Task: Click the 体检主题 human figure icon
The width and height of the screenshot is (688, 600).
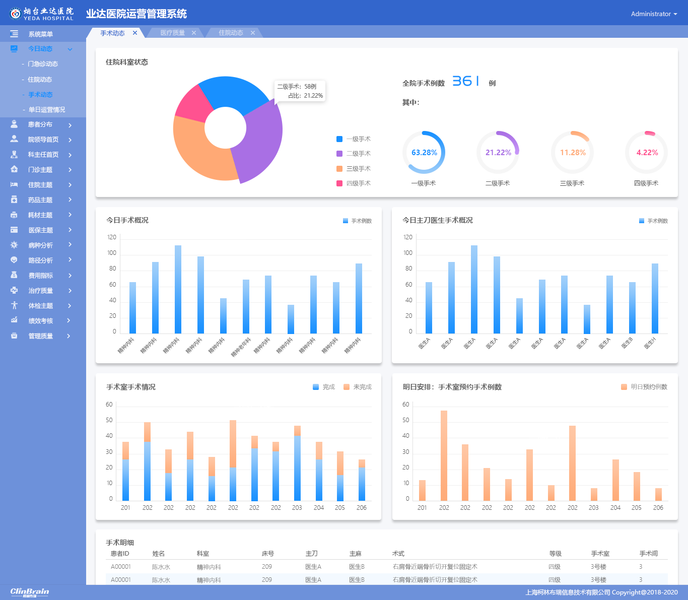Action: (x=14, y=305)
